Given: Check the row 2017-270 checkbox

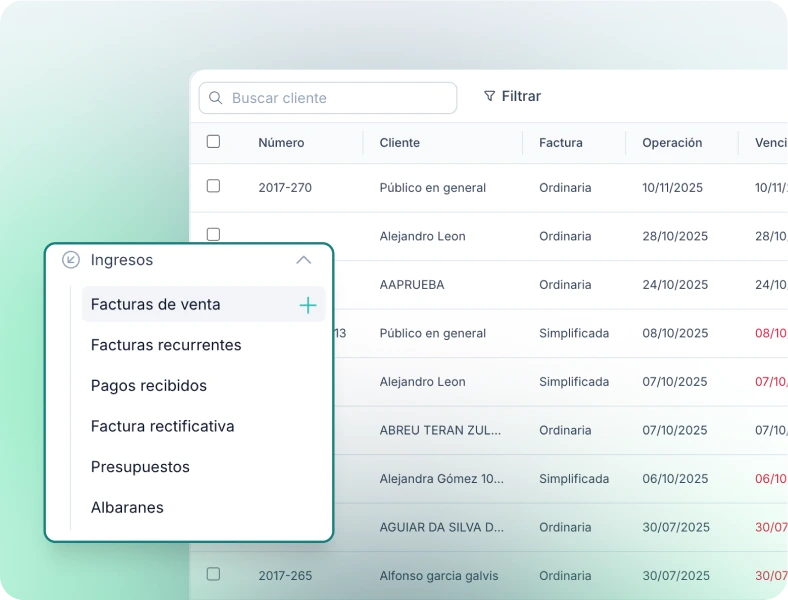Looking at the screenshot, I should click(x=214, y=186).
